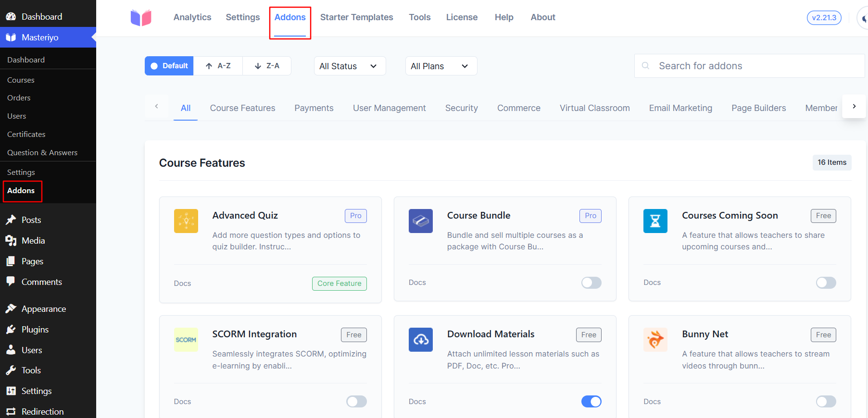The image size is (868, 418).
Task: Open Courses in Masteriyo submenu
Action: (x=21, y=80)
